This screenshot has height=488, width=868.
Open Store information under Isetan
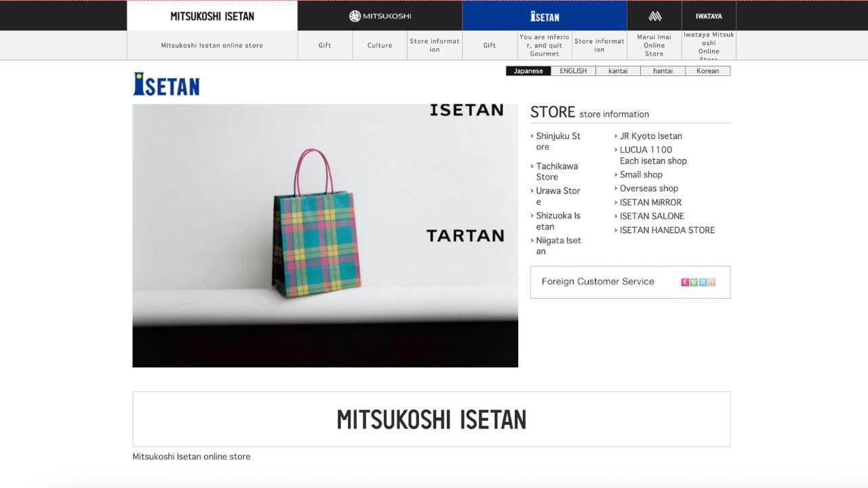click(x=599, y=45)
